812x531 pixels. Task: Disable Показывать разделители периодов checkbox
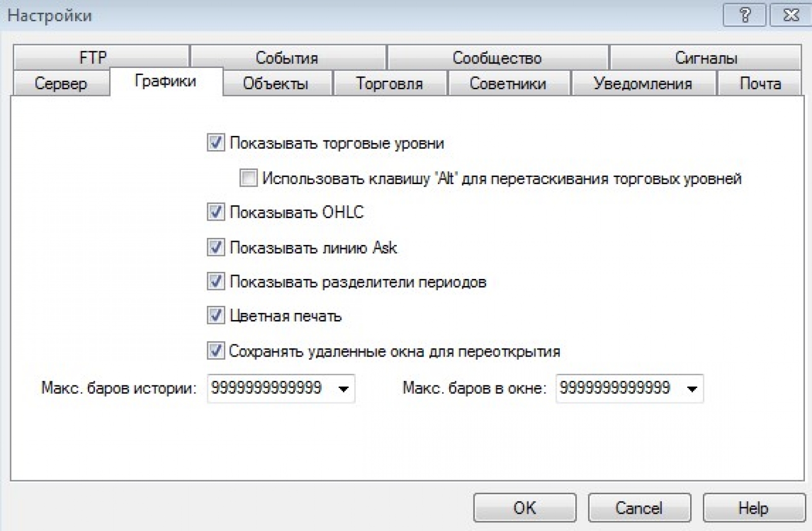(216, 281)
